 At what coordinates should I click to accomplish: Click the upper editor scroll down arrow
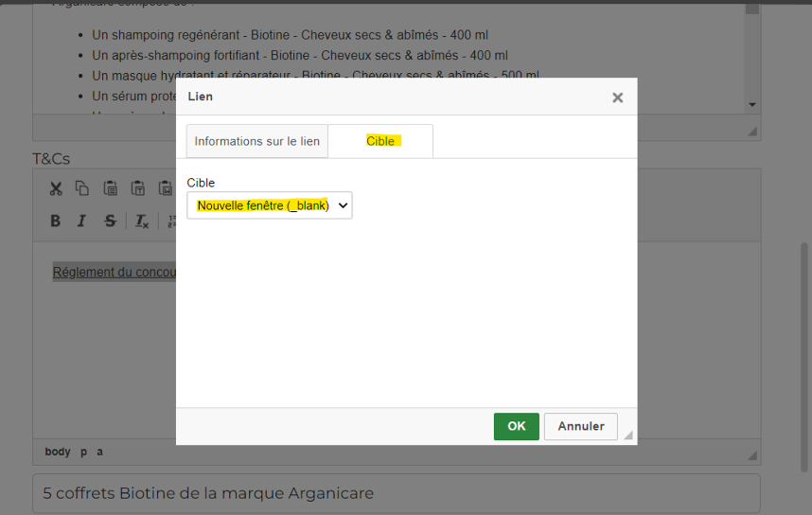pyautogui.click(x=752, y=104)
